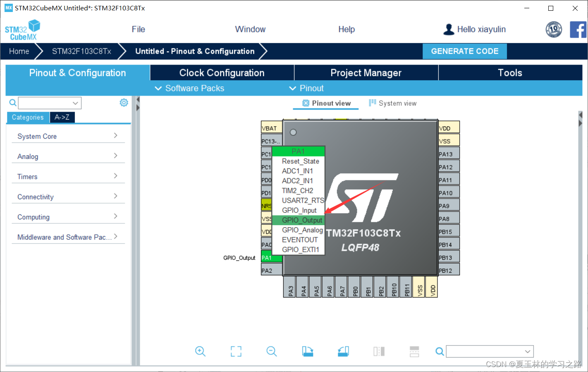The width and height of the screenshot is (588, 372).
Task: Click the STM32F103C8Tx breadcrumb
Action: point(81,51)
